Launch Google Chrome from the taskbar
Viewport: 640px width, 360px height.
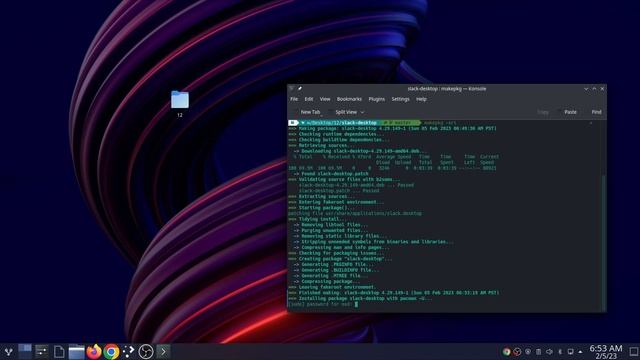pyautogui.click(x=111, y=351)
